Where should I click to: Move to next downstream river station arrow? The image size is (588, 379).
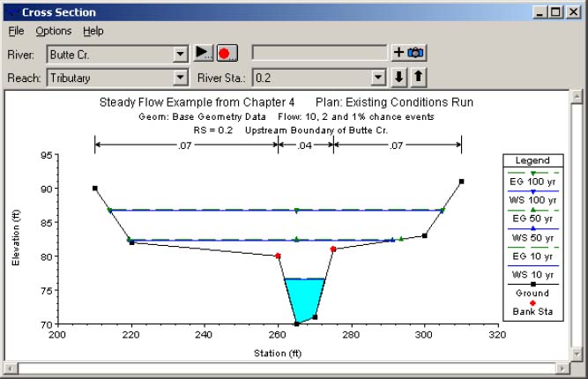tap(399, 77)
